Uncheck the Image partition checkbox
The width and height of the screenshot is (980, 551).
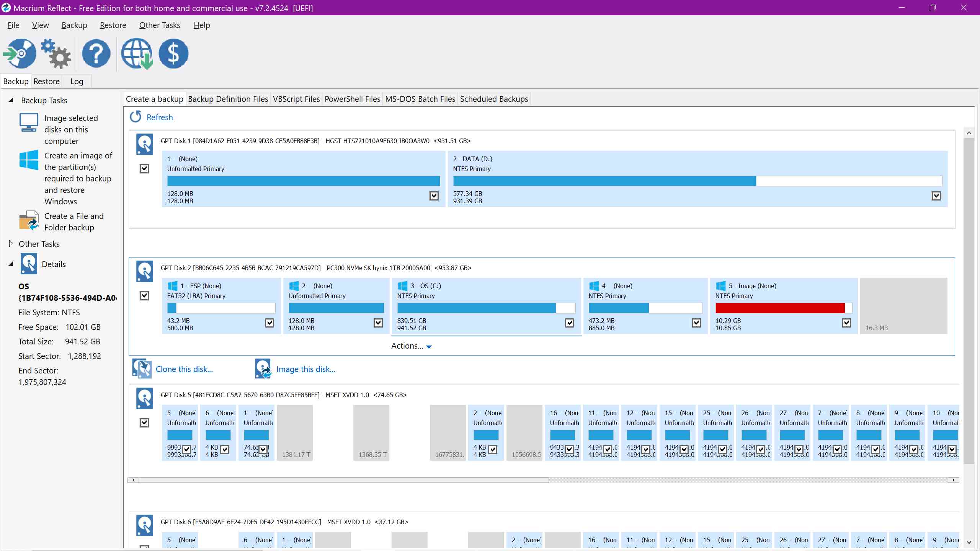846,323
